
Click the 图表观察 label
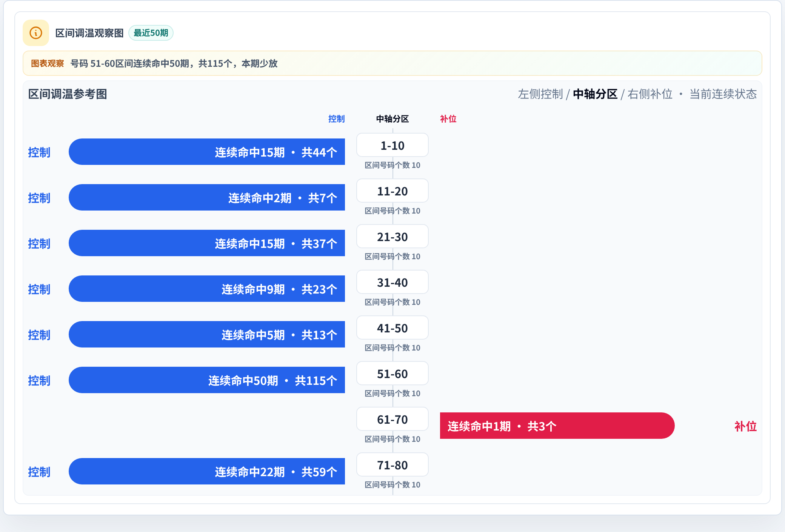pos(48,63)
